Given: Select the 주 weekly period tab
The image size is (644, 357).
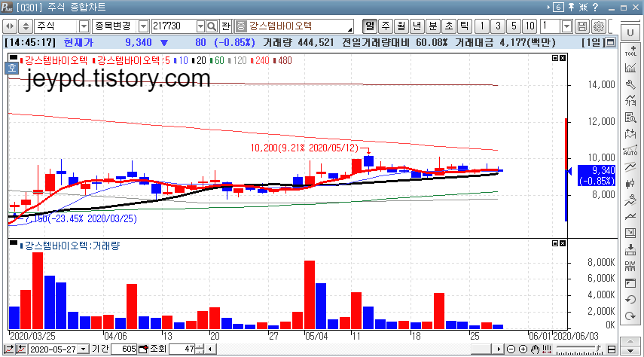Looking at the screenshot, I should [x=386, y=26].
